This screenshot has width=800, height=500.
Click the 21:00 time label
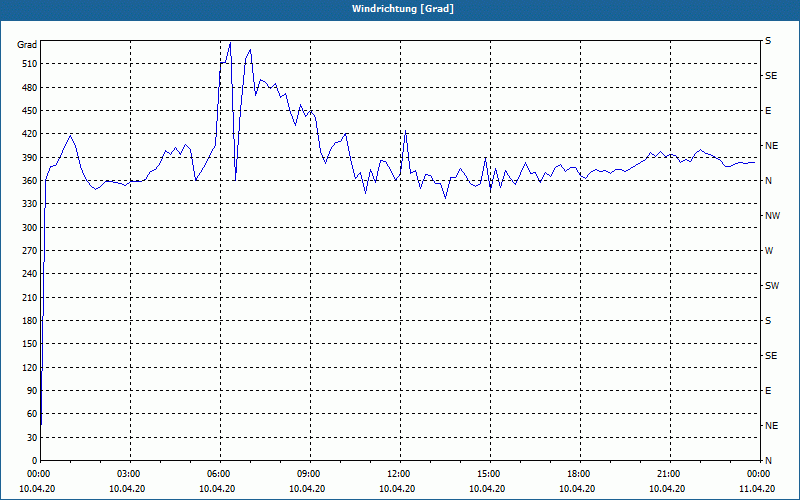click(x=668, y=474)
